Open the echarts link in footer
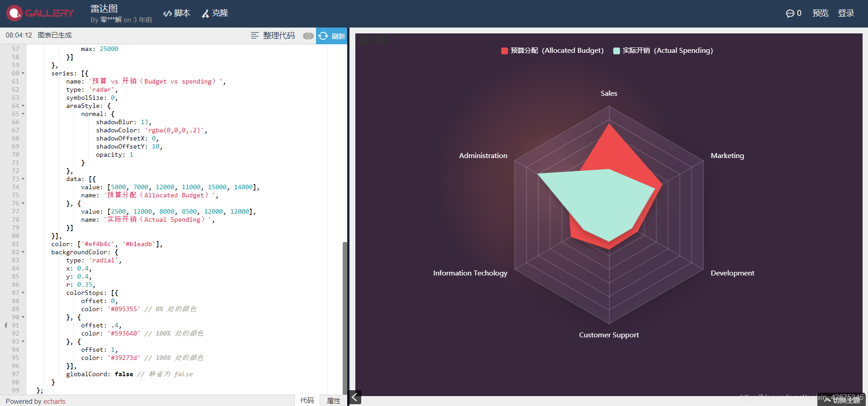The width and height of the screenshot is (868, 406). (54, 401)
